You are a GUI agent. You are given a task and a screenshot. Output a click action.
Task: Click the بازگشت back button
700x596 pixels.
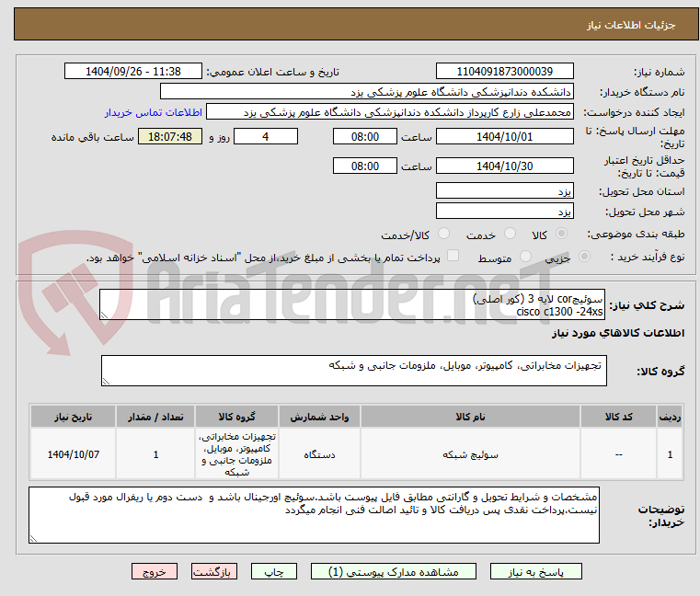pyautogui.click(x=214, y=571)
